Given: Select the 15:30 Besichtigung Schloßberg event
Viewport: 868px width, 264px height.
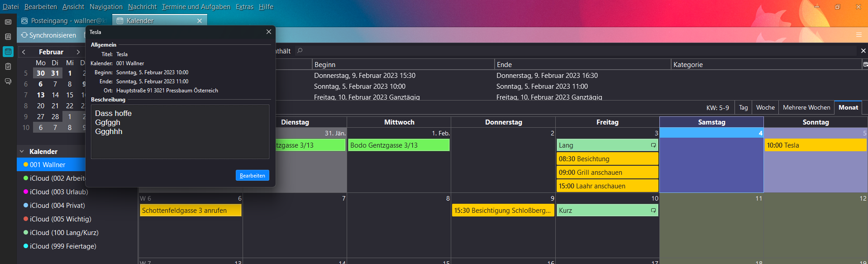Looking at the screenshot, I should [503, 211].
